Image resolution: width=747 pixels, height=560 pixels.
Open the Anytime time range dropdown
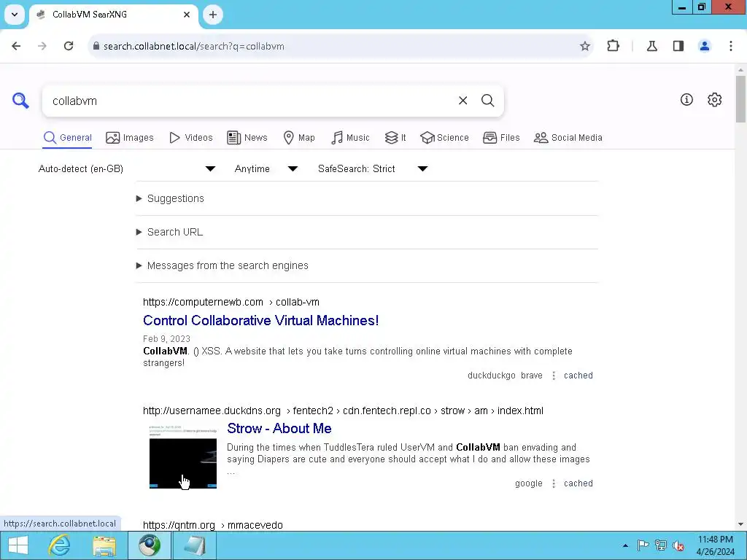(266, 168)
